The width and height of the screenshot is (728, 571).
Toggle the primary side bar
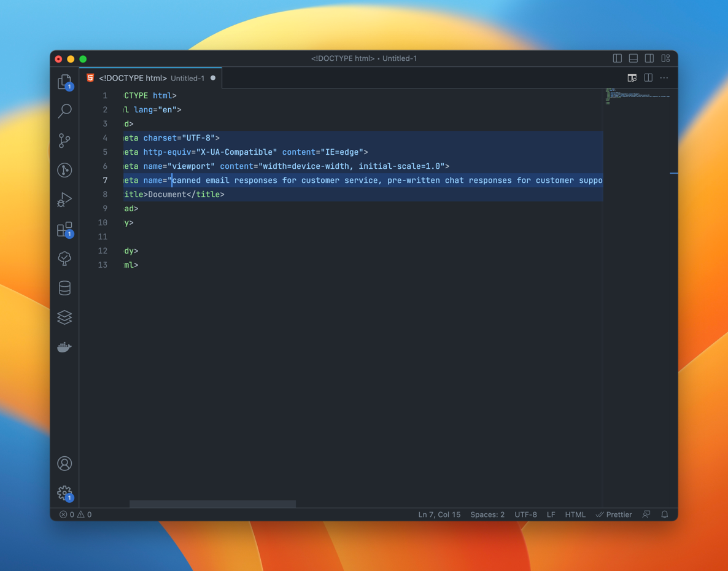pyautogui.click(x=618, y=58)
